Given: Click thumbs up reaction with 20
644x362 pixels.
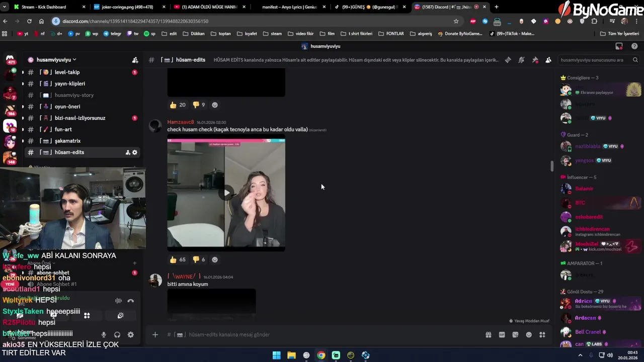Looking at the screenshot, I should point(178,105).
